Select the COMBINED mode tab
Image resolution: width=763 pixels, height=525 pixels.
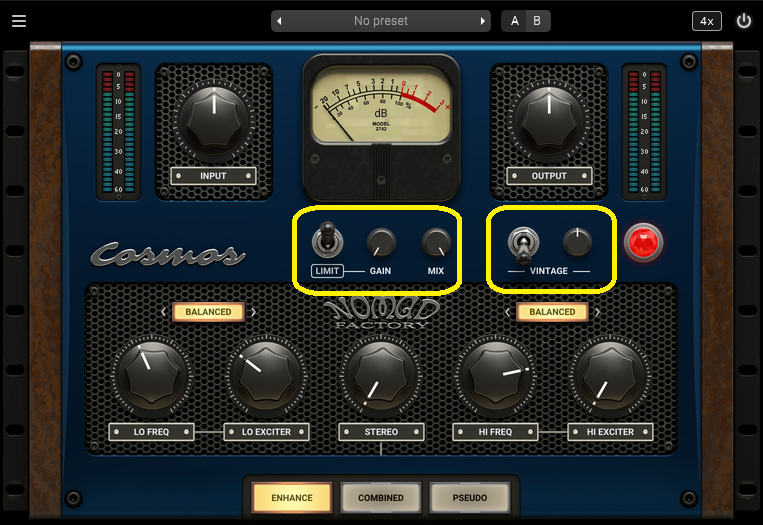click(381, 498)
